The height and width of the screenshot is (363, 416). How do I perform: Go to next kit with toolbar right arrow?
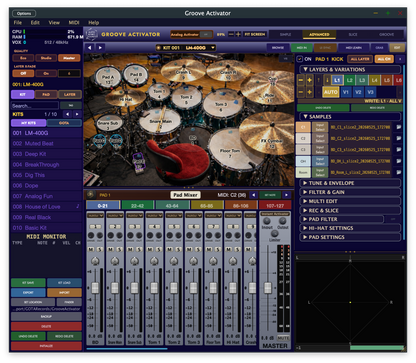[100, 48]
